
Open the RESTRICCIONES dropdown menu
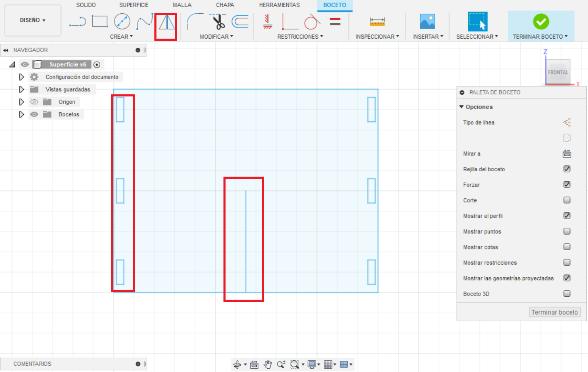click(x=300, y=37)
